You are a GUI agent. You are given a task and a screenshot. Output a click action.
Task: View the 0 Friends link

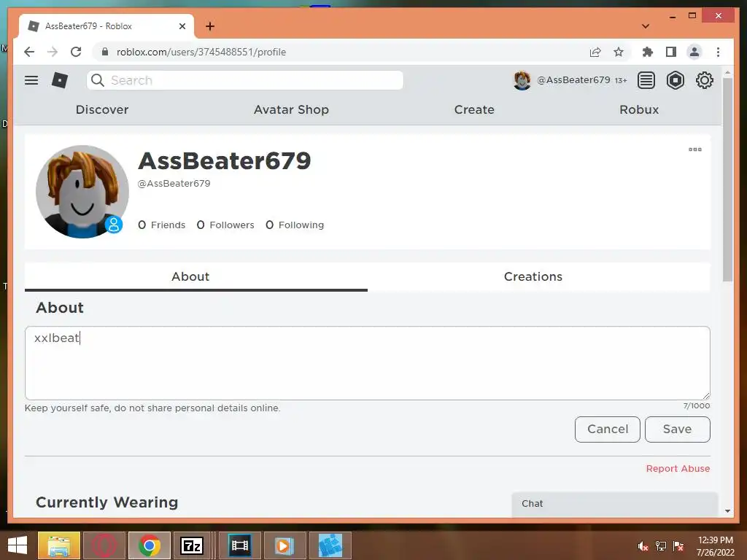161,225
